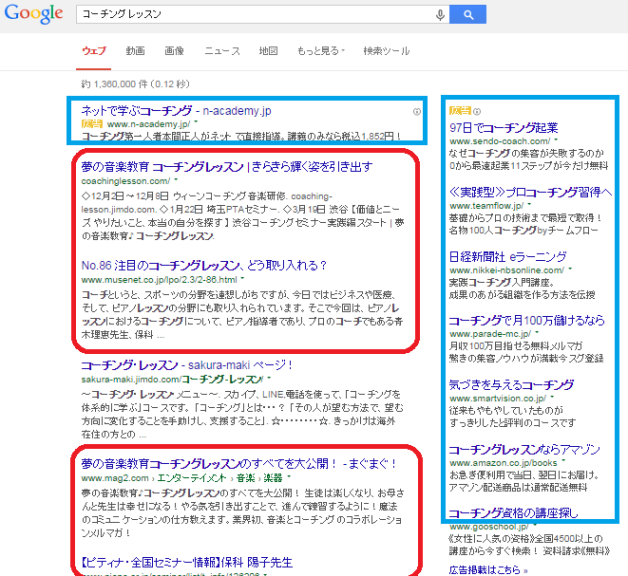Click 広告掲載はこちら link

(488, 570)
